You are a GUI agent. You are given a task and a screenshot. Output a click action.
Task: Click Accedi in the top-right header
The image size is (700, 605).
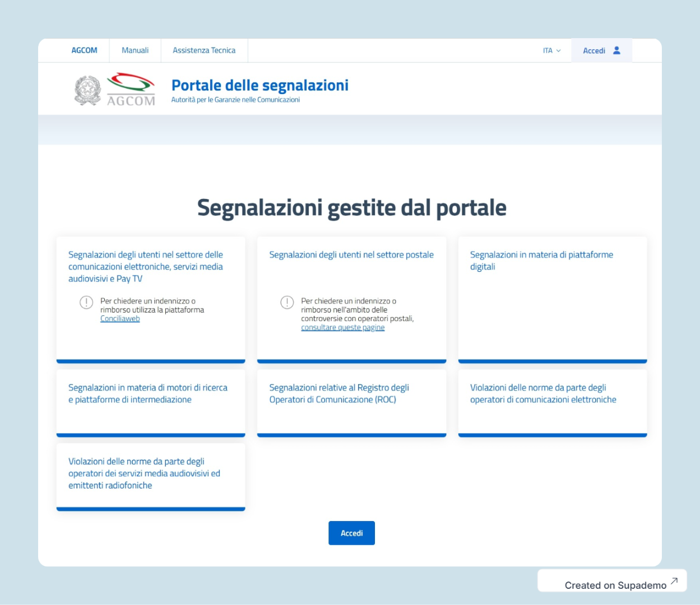point(594,50)
